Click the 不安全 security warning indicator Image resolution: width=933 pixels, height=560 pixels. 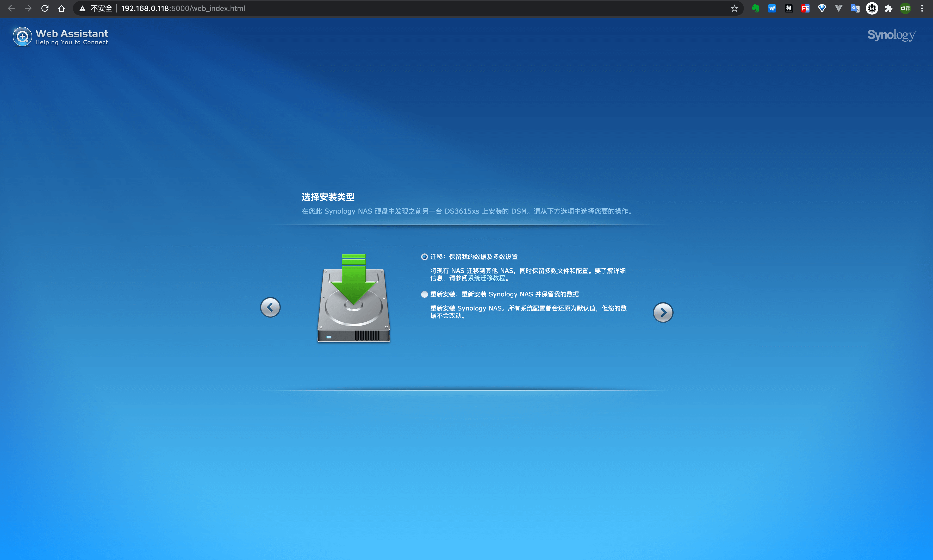(96, 8)
